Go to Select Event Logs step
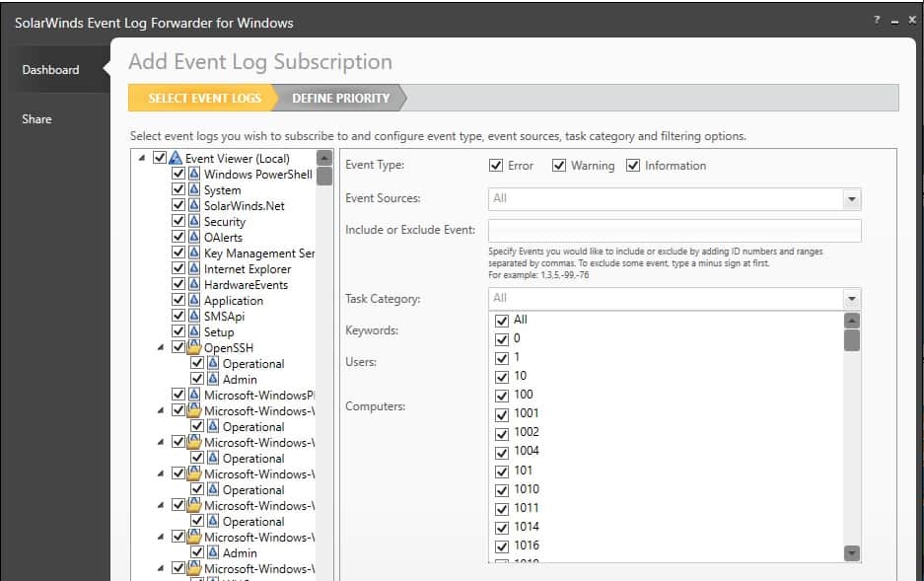 tap(204, 98)
